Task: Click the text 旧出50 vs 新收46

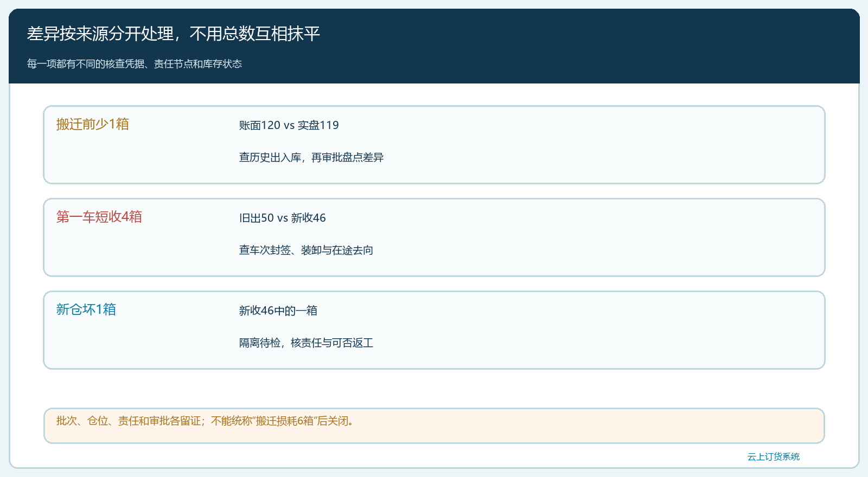Action: pos(283,218)
